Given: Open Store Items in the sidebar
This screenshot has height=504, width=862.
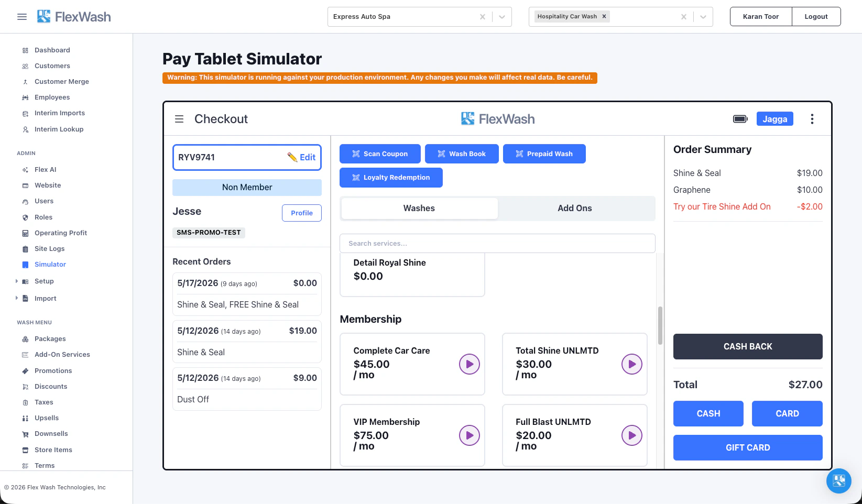Looking at the screenshot, I should tap(53, 450).
